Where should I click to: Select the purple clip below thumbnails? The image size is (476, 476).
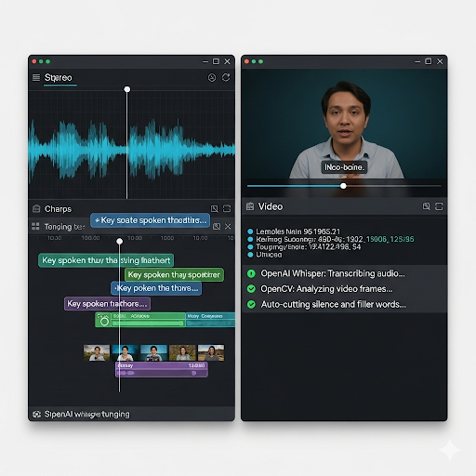[162, 369]
